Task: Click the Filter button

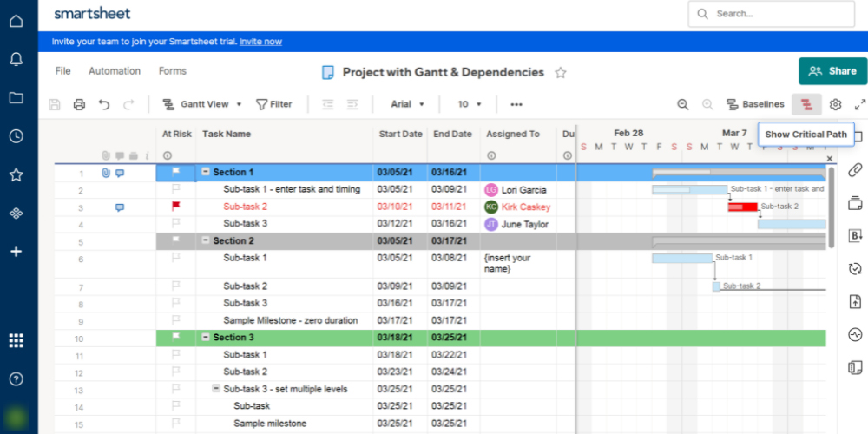Action: tap(274, 104)
